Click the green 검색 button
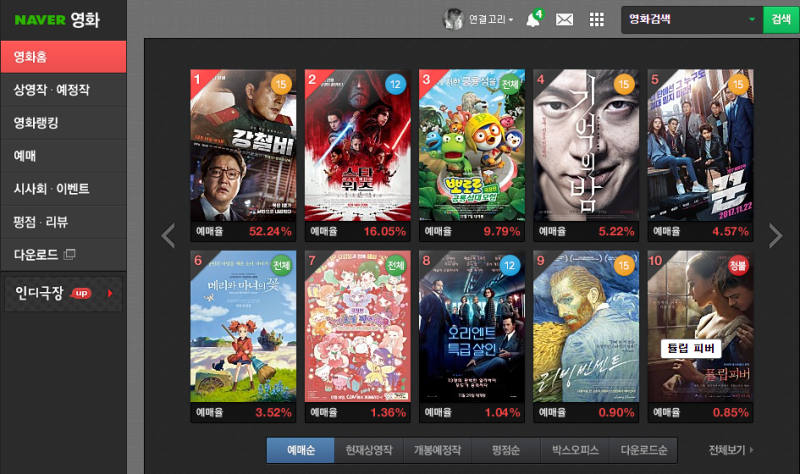 point(781,19)
